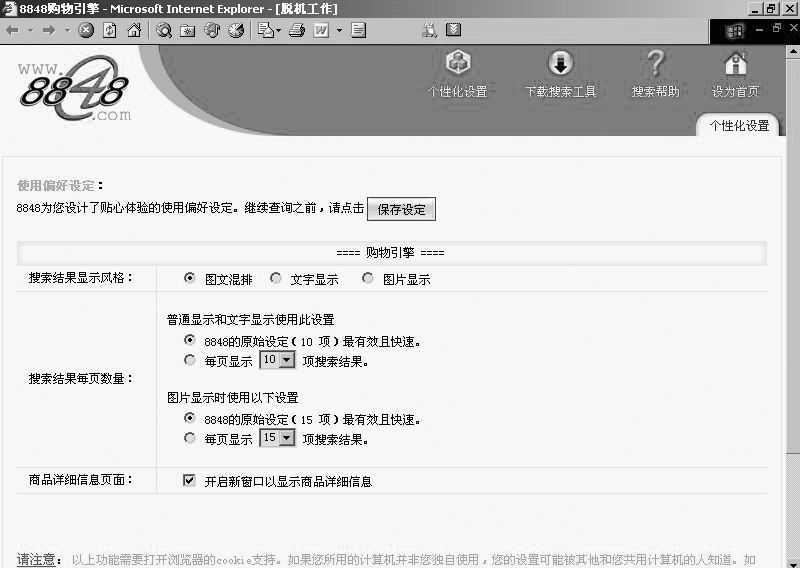The image size is (800, 568).
Task: Click the 设为首页 house icon
Action: [x=736, y=64]
